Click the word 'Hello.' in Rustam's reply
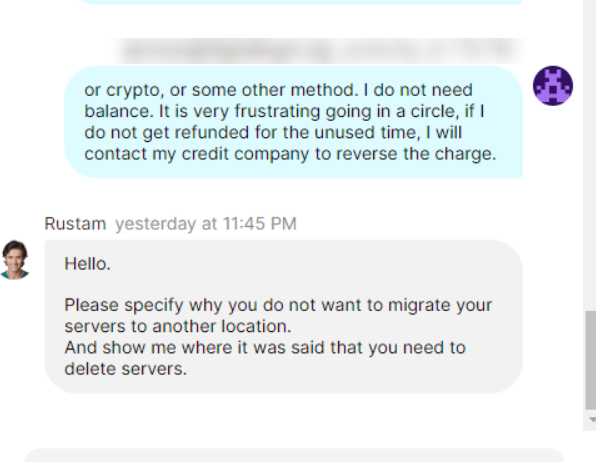Image resolution: width=596 pixels, height=462 pixels. click(87, 264)
